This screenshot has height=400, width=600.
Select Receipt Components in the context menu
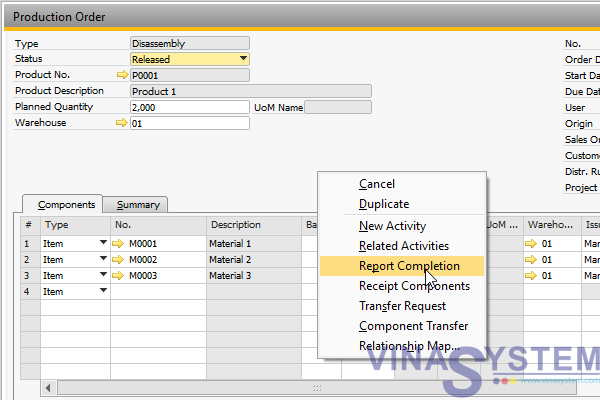(x=402, y=286)
